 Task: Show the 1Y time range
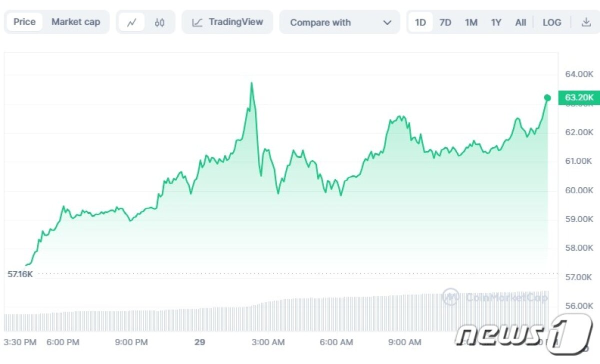(x=496, y=22)
